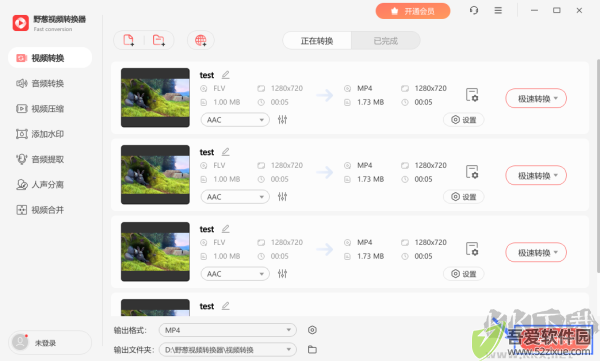Expand 输出格式 MP4 dropdown
This screenshot has height=361, width=600.
pos(228,330)
